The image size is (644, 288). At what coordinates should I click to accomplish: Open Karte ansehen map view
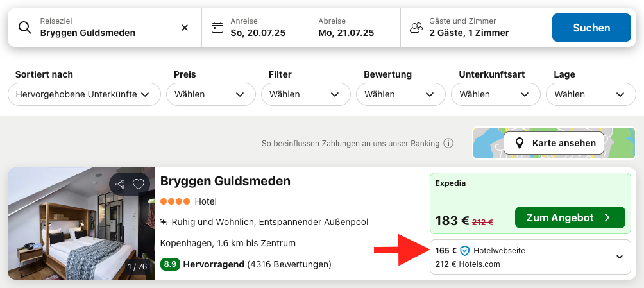pyautogui.click(x=554, y=144)
